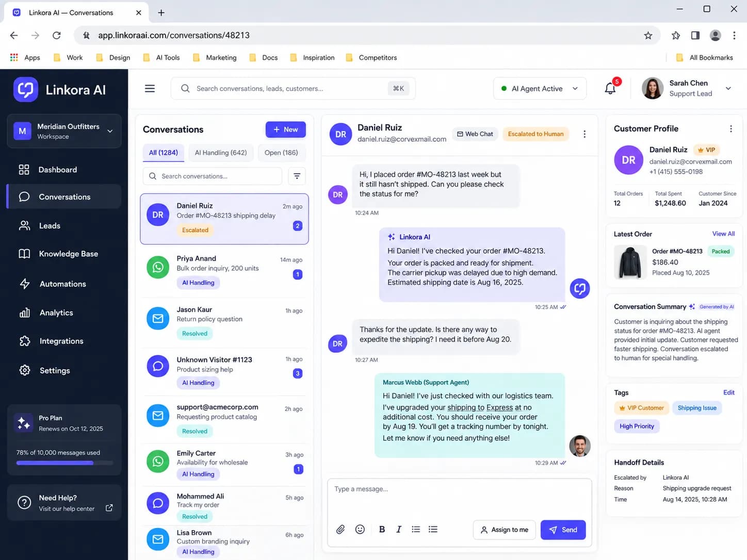Open conversation header more options menu
The height and width of the screenshot is (560, 747).
pos(584,134)
